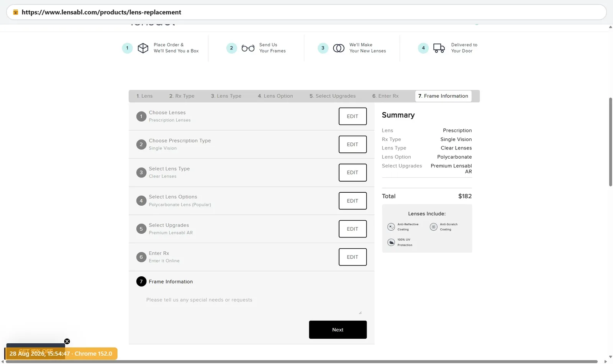This screenshot has height=364, width=613.
Task: Close the discount popup with the X
Action: (x=67, y=341)
